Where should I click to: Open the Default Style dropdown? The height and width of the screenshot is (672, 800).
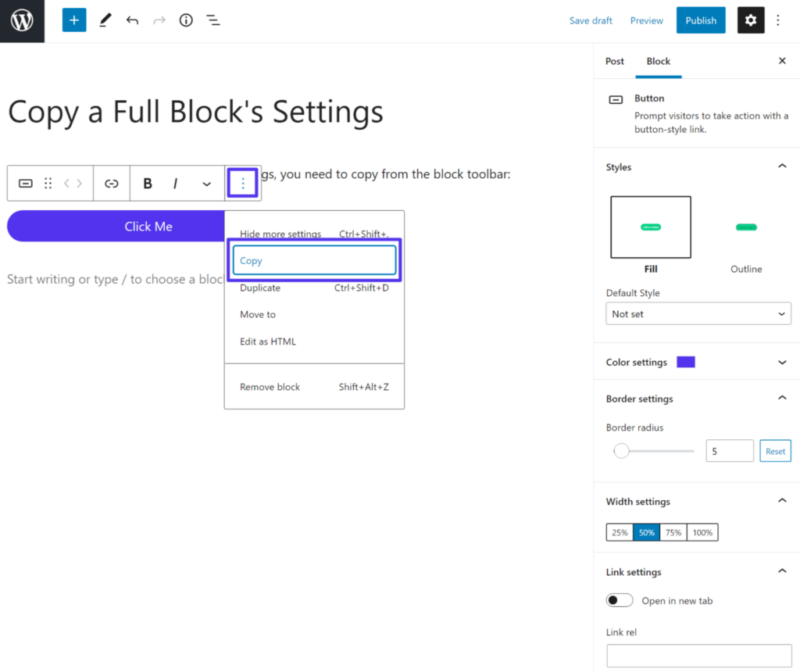[698, 314]
